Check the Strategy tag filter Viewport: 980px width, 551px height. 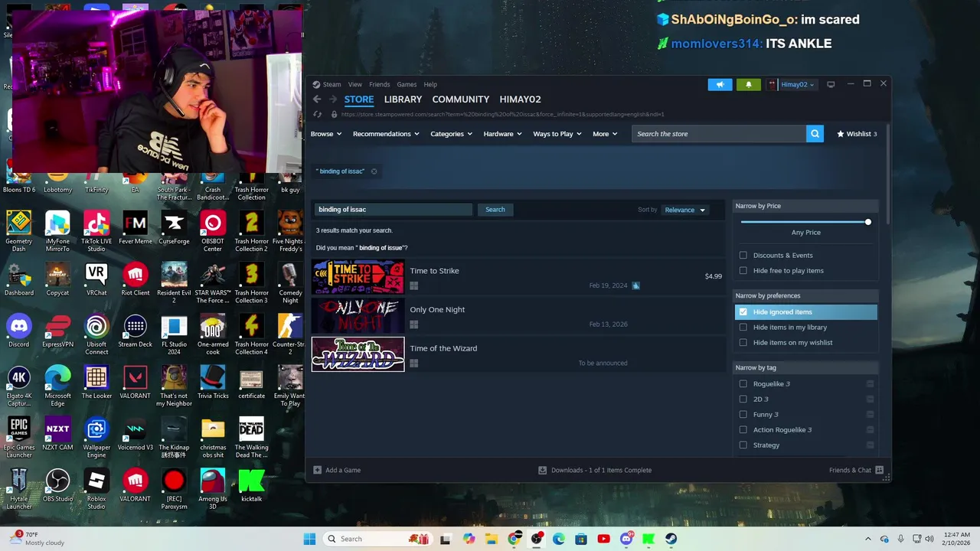tap(743, 445)
